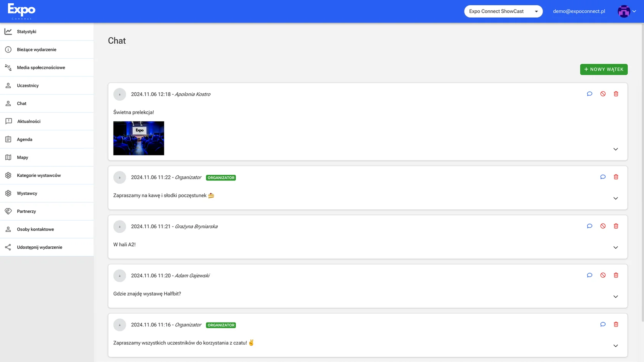Click ORGANIZATOR badge on 11:22 thread
The width and height of the screenshot is (644, 362).
tap(221, 178)
